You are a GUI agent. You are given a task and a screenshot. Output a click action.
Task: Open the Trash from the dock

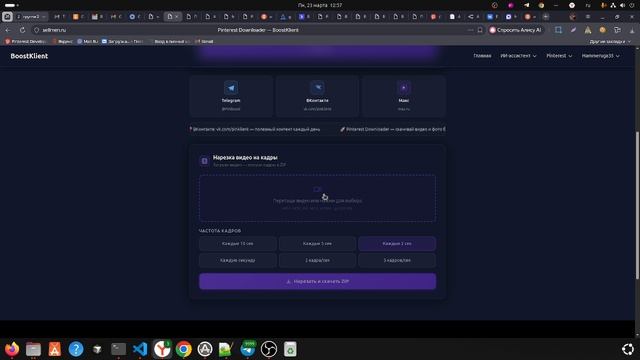tap(290, 349)
